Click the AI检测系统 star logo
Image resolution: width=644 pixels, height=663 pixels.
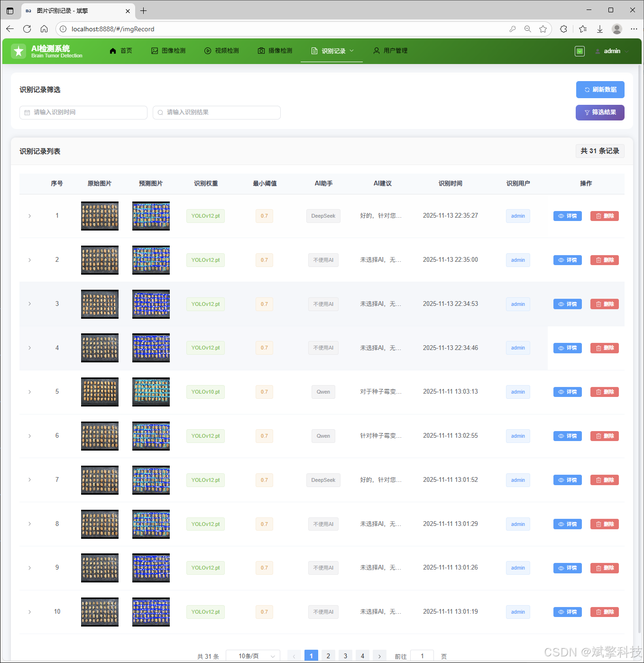coord(18,51)
